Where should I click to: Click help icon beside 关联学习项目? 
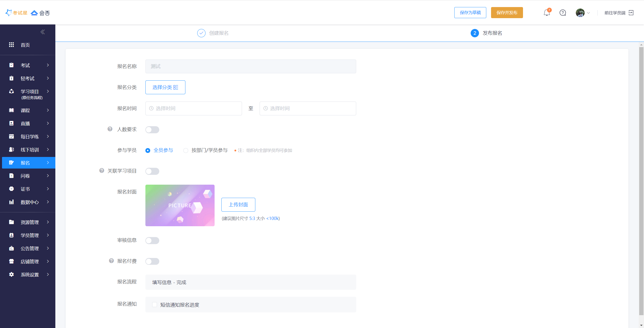(102, 171)
